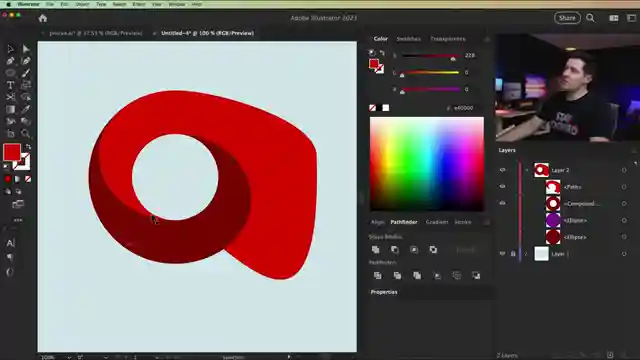Screen dimensions: 640x360
Task: Select the Ellipse shape tool
Action: [x=10, y=73]
